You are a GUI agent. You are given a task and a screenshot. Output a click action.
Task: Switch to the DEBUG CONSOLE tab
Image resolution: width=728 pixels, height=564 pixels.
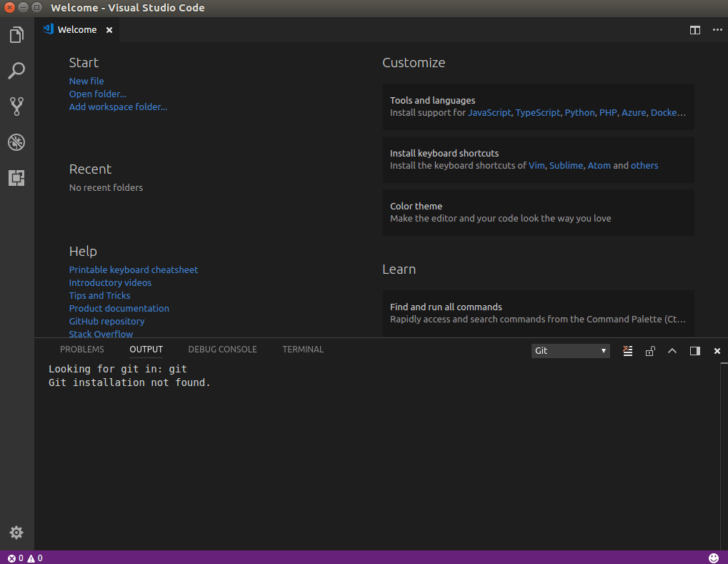[x=222, y=350]
